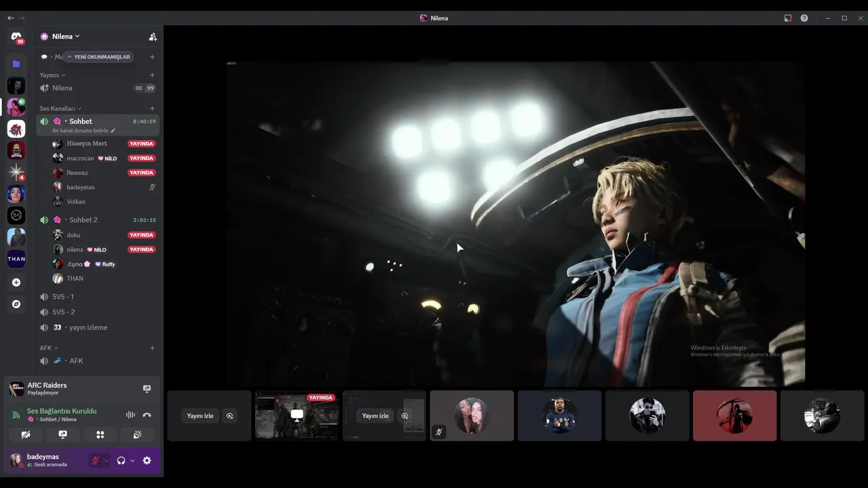Go back with the left arrow

[x=10, y=18]
